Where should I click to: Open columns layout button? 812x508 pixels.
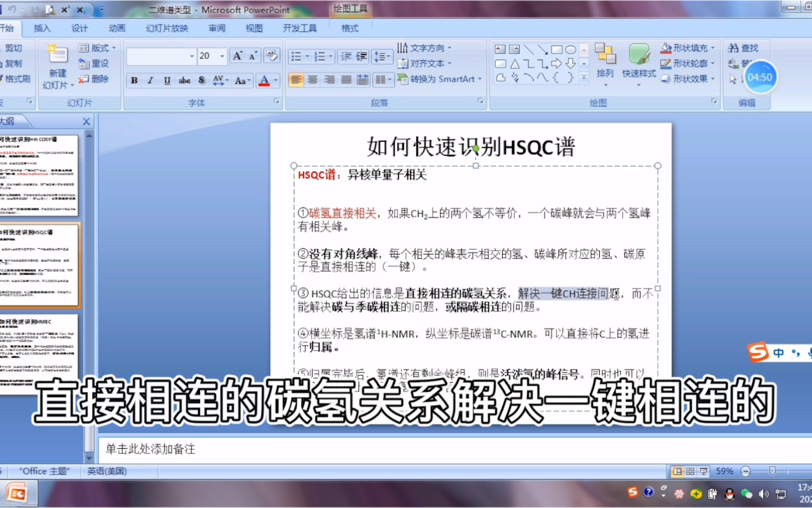(383, 80)
